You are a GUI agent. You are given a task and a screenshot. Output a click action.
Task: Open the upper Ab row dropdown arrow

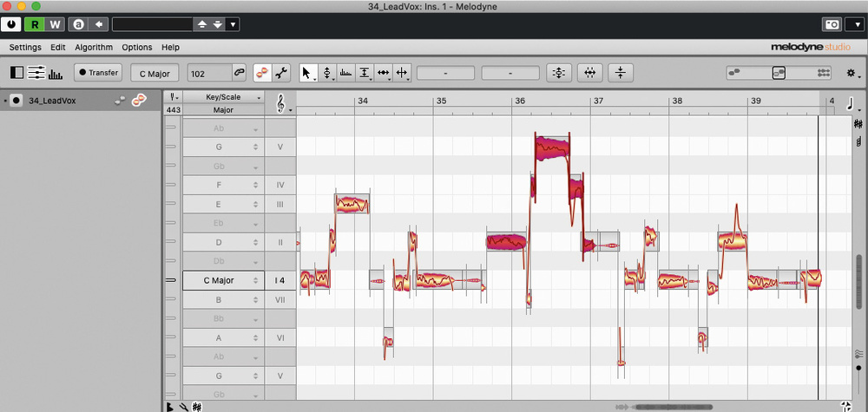point(256,129)
